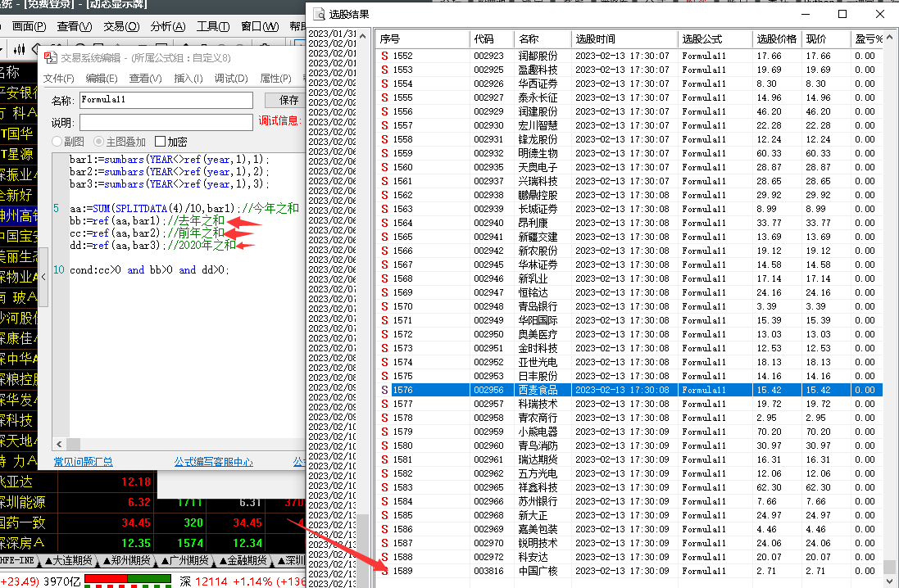Click the S icon beside 新农股份
899x588 pixels.
coord(384,251)
